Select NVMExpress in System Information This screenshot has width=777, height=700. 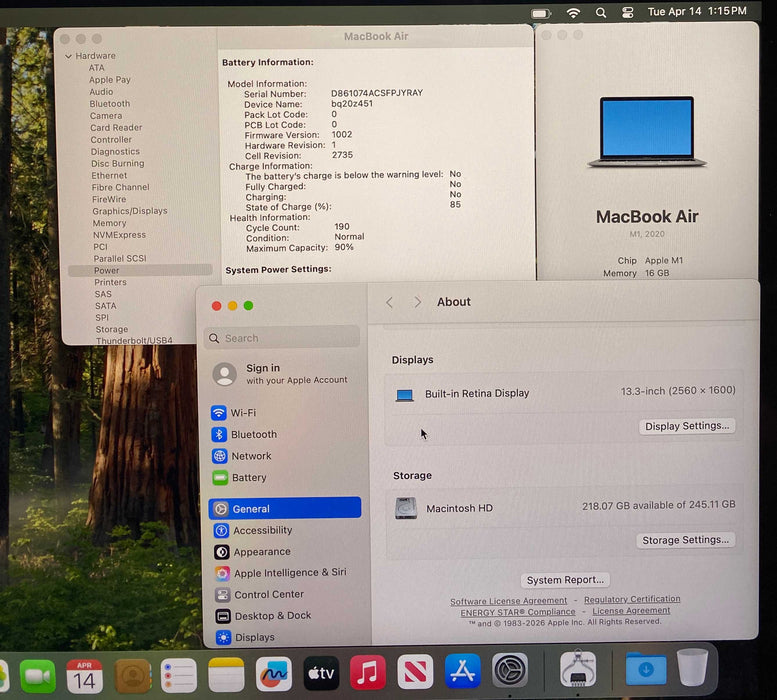point(119,235)
